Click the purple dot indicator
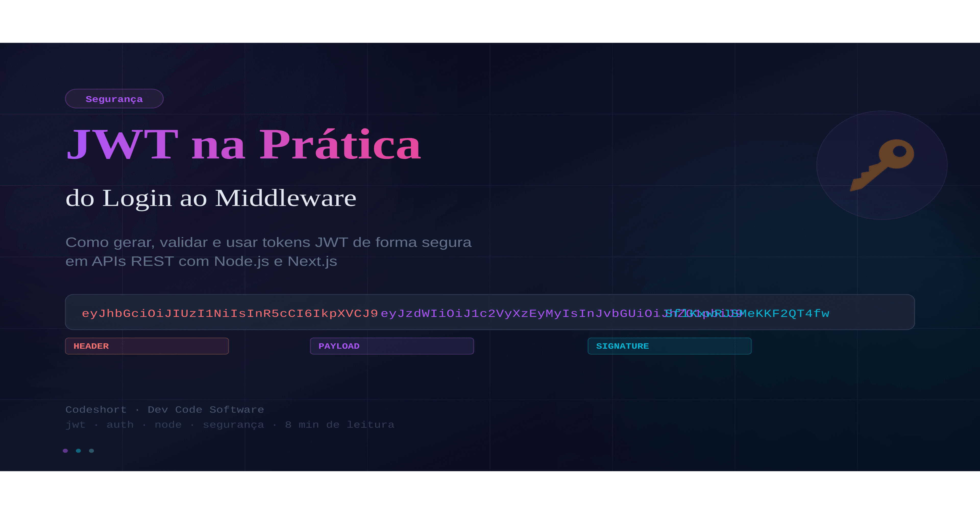The height and width of the screenshot is (514, 980). point(65,451)
